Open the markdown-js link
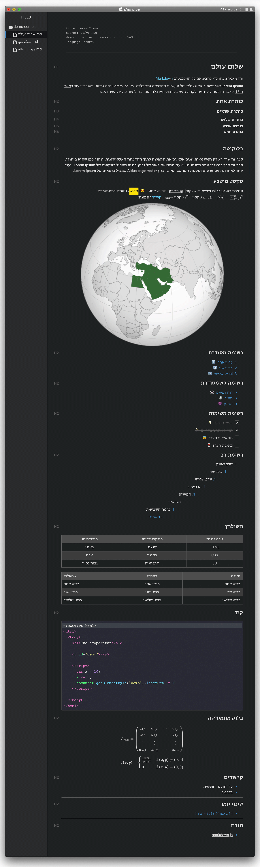 pyautogui.click(x=222, y=835)
